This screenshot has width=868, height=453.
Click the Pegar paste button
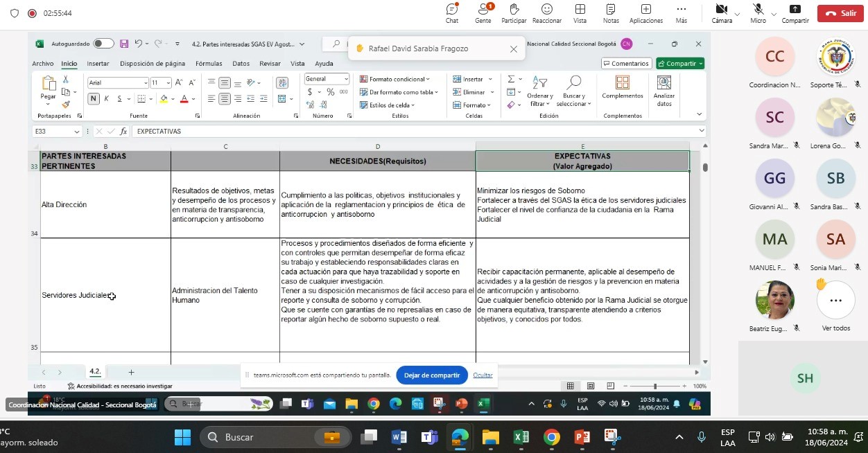(48, 89)
